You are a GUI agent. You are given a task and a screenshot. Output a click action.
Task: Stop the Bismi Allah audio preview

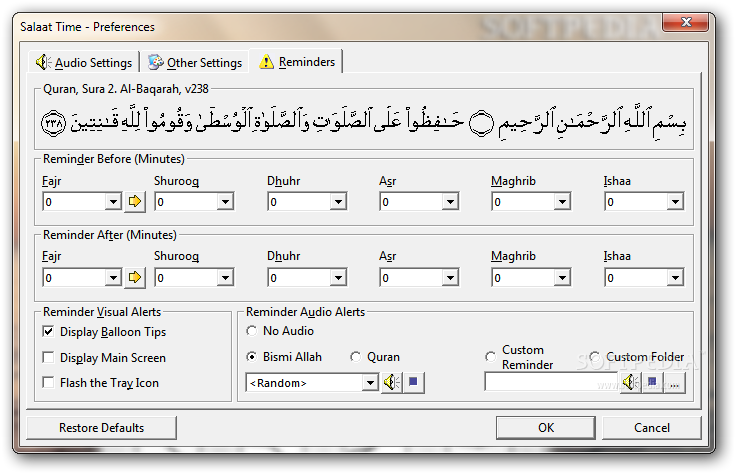tap(414, 382)
